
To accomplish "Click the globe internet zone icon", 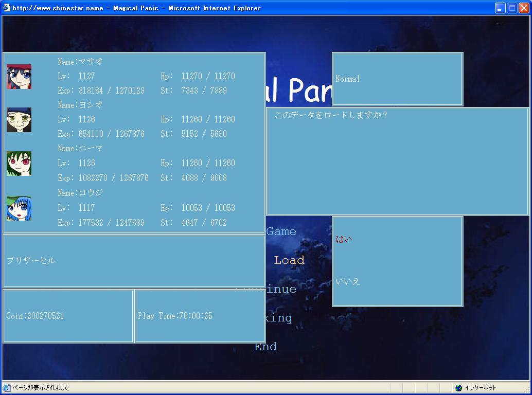I will [x=459, y=387].
